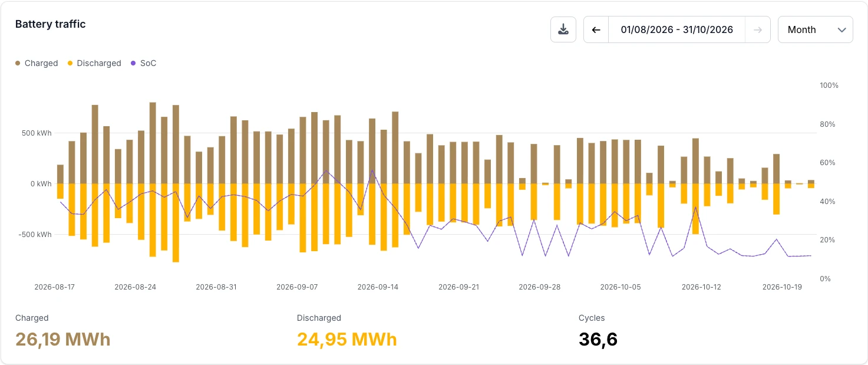Click the 100% SoC axis label

(x=829, y=86)
